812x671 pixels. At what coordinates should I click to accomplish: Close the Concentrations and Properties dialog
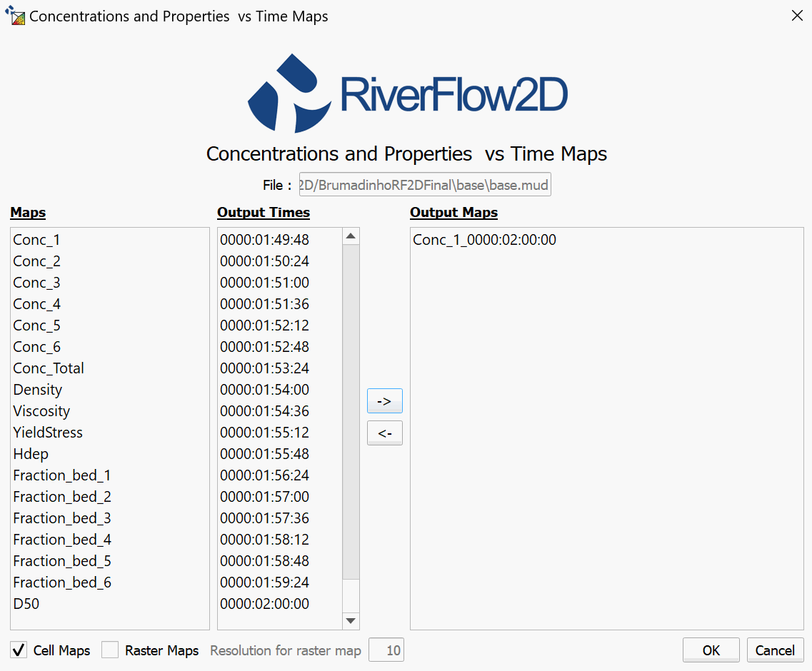point(797,16)
